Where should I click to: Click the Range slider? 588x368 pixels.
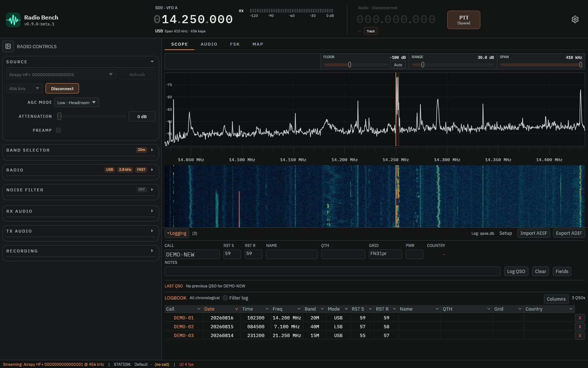pyautogui.click(x=453, y=65)
